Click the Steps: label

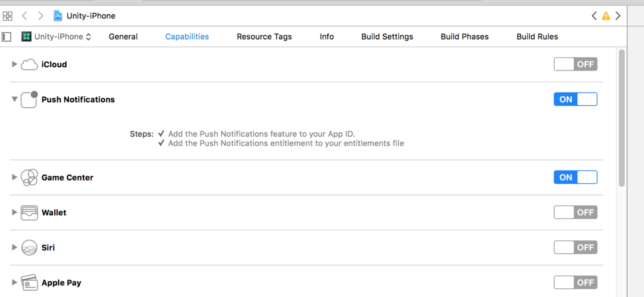click(142, 134)
